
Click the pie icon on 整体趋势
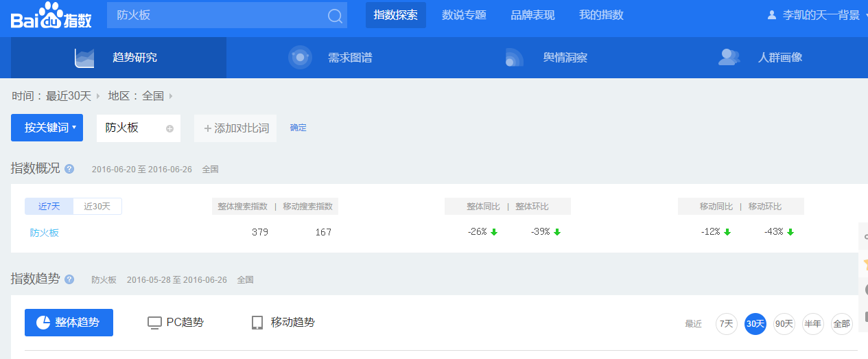(x=43, y=323)
